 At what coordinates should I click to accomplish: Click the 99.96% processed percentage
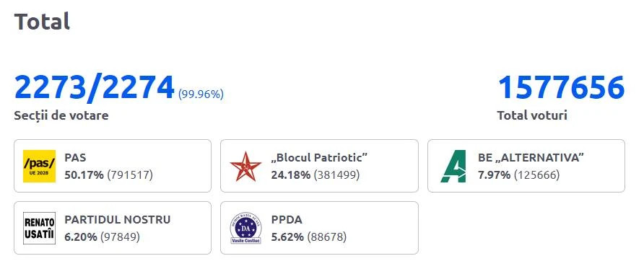(201, 94)
